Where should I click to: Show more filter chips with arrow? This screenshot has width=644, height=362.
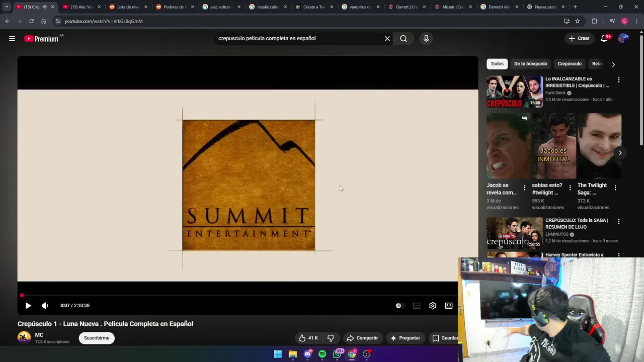(x=613, y=64)
